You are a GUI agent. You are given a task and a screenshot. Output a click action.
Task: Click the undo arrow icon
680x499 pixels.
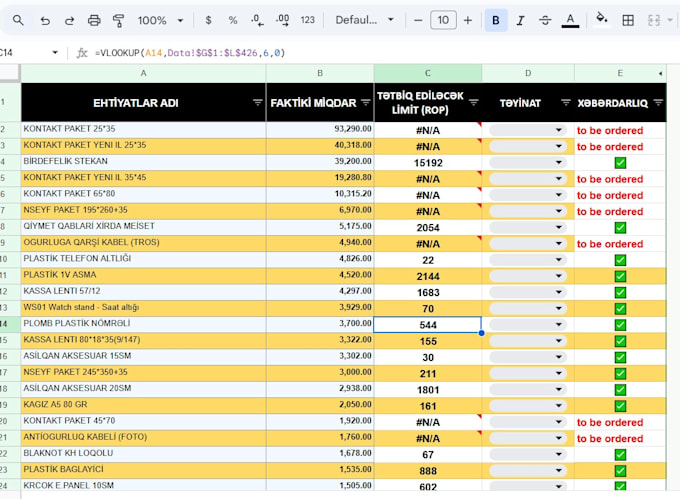45,20
